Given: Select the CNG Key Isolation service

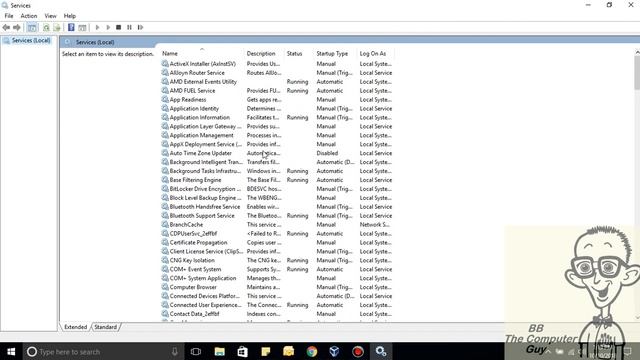Looking at the screenshot, I should 192,260.
